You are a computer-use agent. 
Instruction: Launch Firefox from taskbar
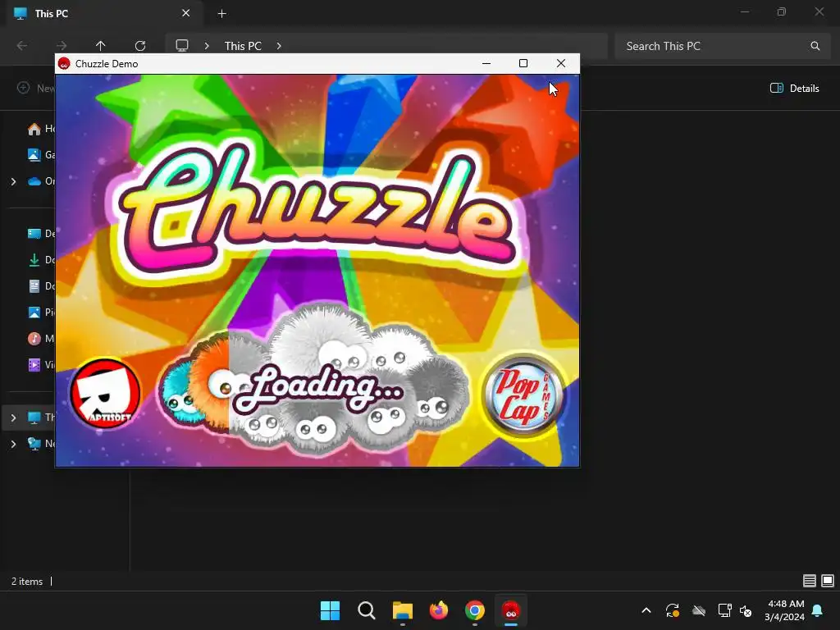coord(439,610)
